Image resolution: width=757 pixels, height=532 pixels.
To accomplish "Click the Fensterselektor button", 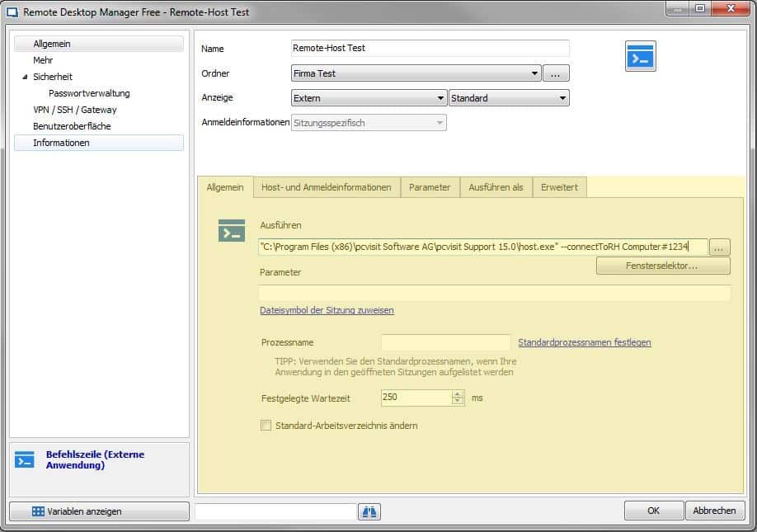I will click(x=663, y=266).
